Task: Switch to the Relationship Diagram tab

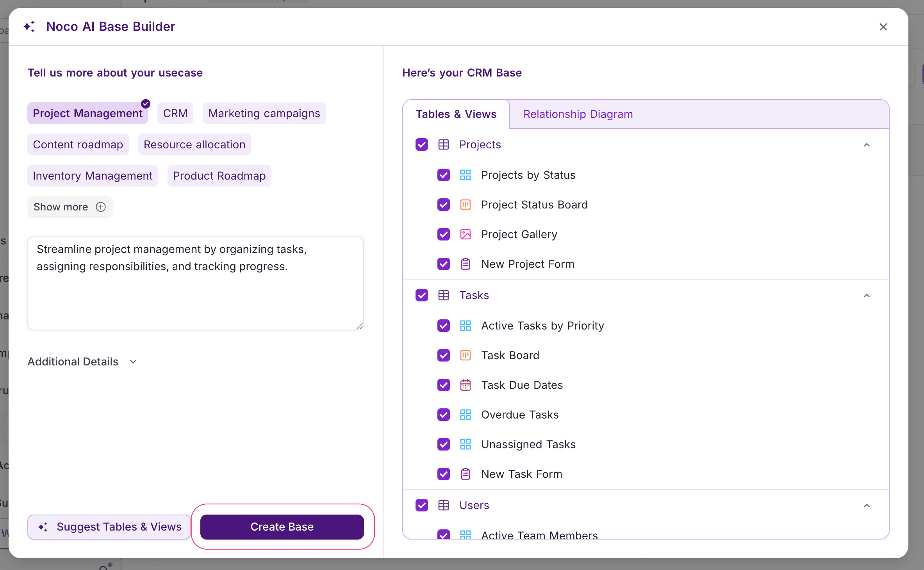Action: pos(578,114)
